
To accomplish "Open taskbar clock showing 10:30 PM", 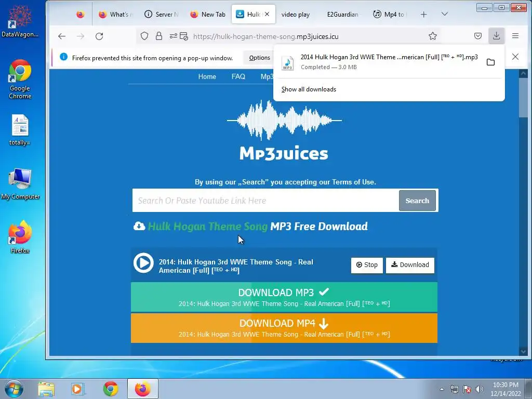I will click(506, 389).
